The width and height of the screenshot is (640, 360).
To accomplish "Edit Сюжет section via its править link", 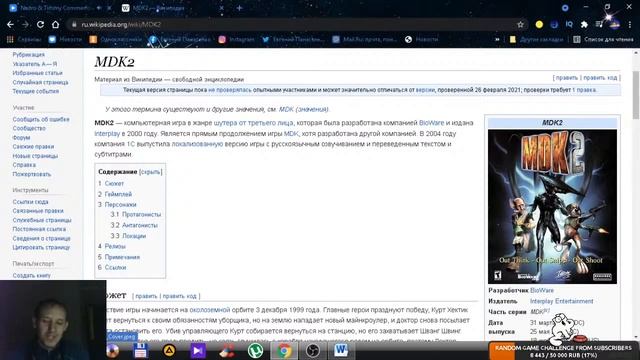I will coord(146,296).
